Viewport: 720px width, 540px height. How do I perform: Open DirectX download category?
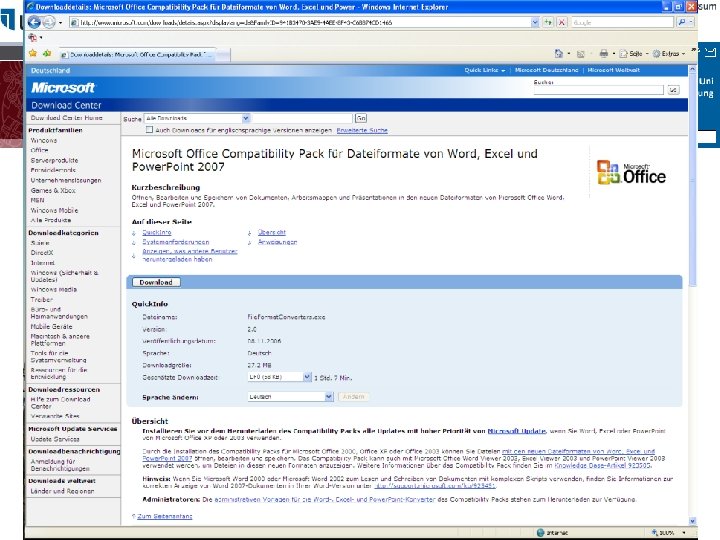tap(42, 253)
